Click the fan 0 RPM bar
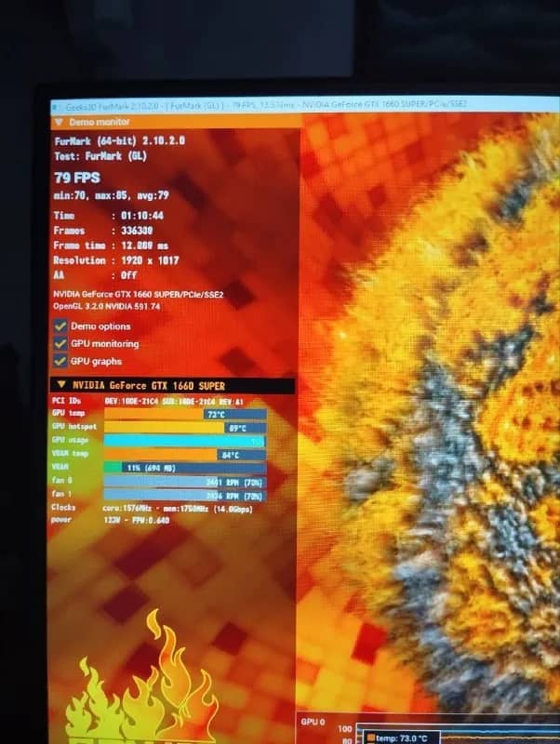The width and height of the screenshot is (560, 744). click(185, 482)
